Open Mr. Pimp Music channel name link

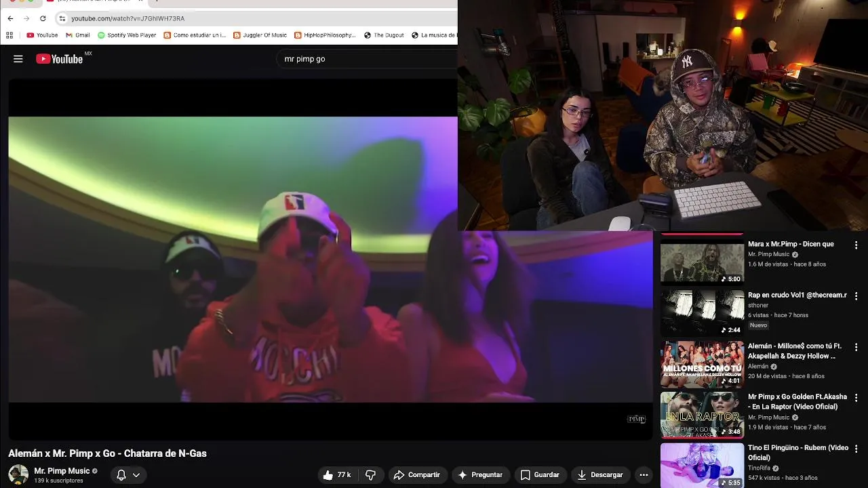[62, 471]
